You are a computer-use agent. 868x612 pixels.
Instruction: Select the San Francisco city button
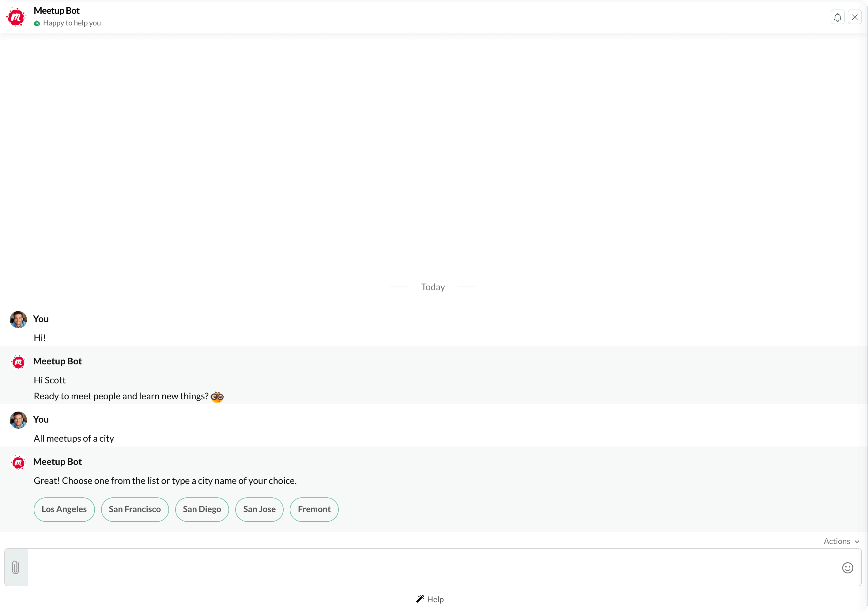tap(134, 509)
